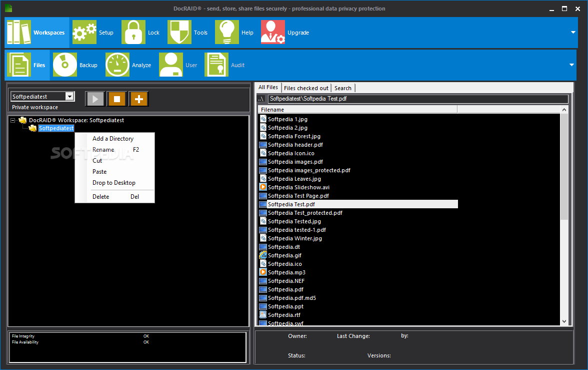Screen dimensions: 588x370
Task: Click the Softpedia 1.jpg file icon
Action: coord(263,119)
